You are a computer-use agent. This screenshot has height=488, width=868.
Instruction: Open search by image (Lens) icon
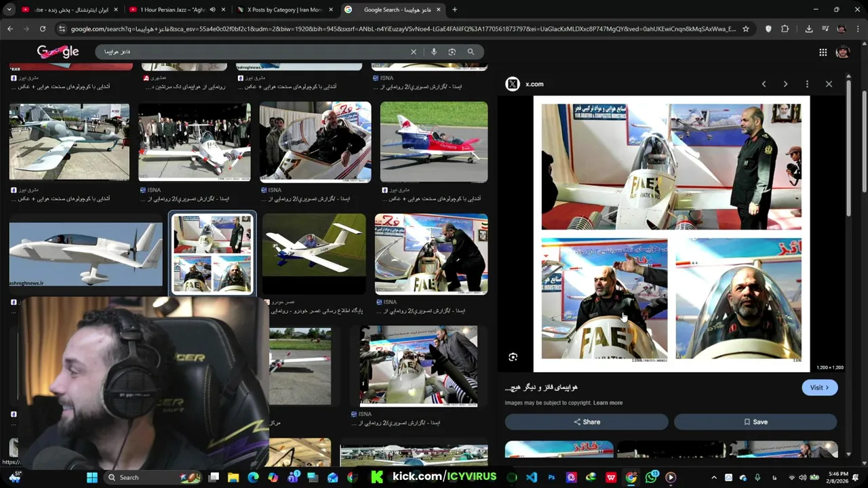(452, 52)
